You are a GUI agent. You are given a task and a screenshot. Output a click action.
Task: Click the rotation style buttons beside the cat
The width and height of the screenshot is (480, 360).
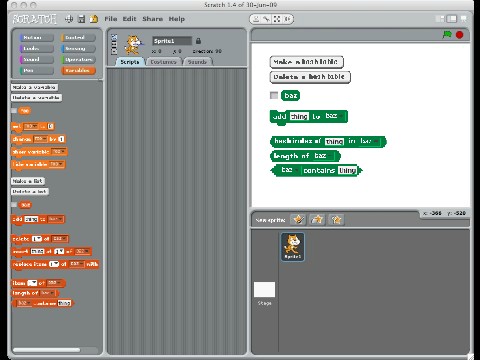click(x=114, y=44)
